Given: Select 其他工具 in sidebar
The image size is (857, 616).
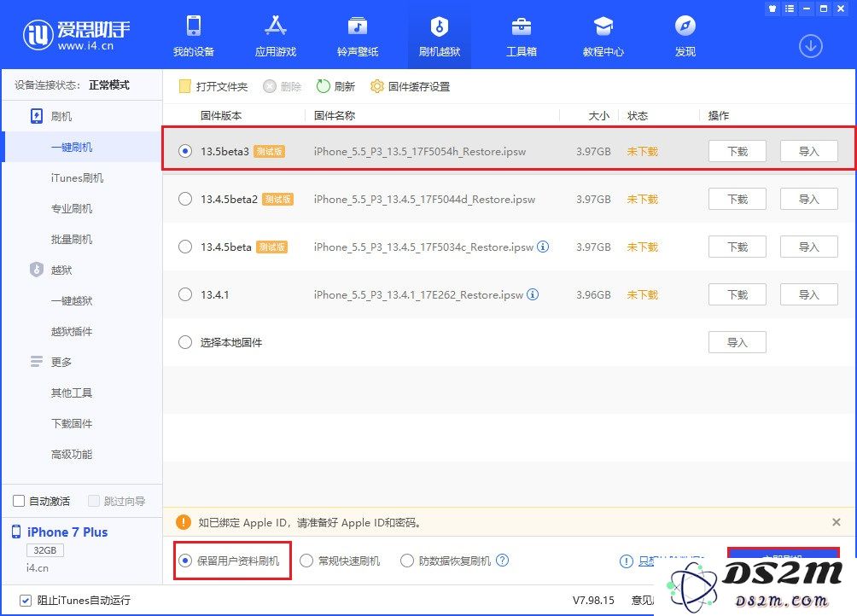Looking at the screenshot, I should [72, 392].
